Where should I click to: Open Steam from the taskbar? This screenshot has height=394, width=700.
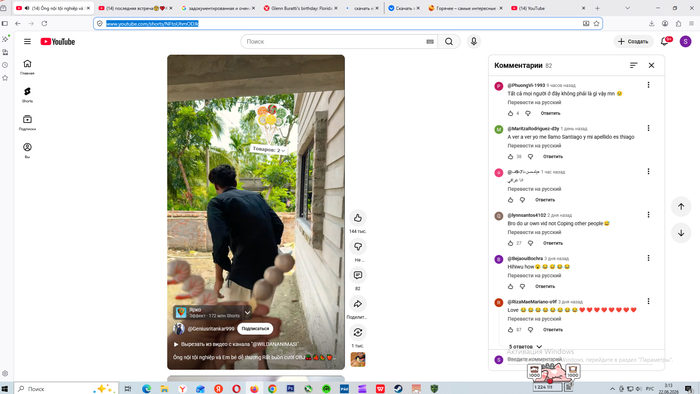398,389
